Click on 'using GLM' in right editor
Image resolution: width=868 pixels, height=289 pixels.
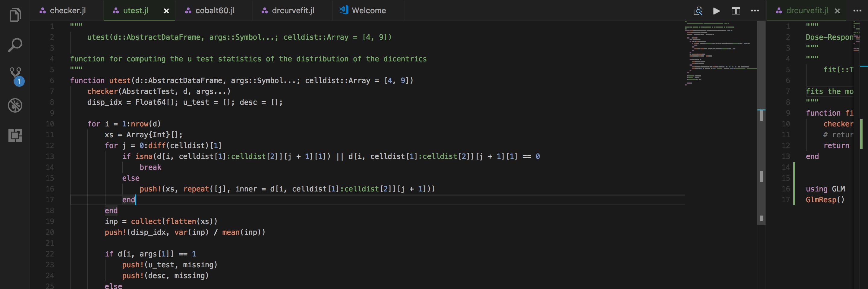pyautogui.click(x=825, y=189)
